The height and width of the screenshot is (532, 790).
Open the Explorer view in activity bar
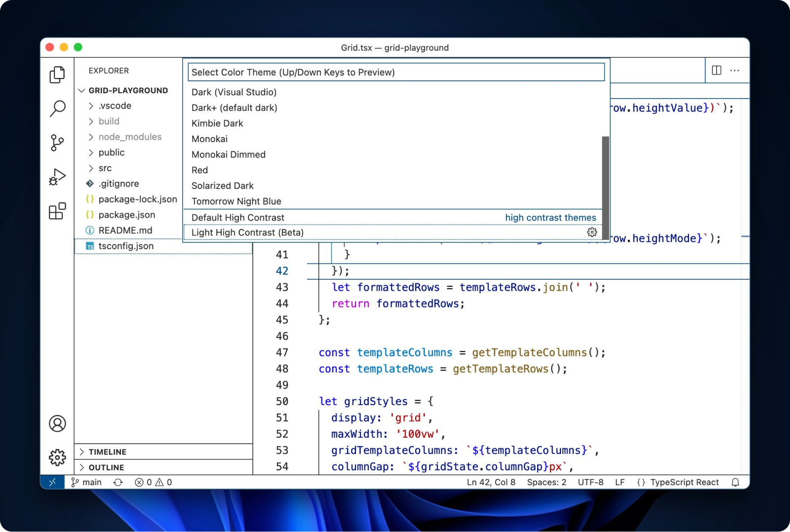57,75
